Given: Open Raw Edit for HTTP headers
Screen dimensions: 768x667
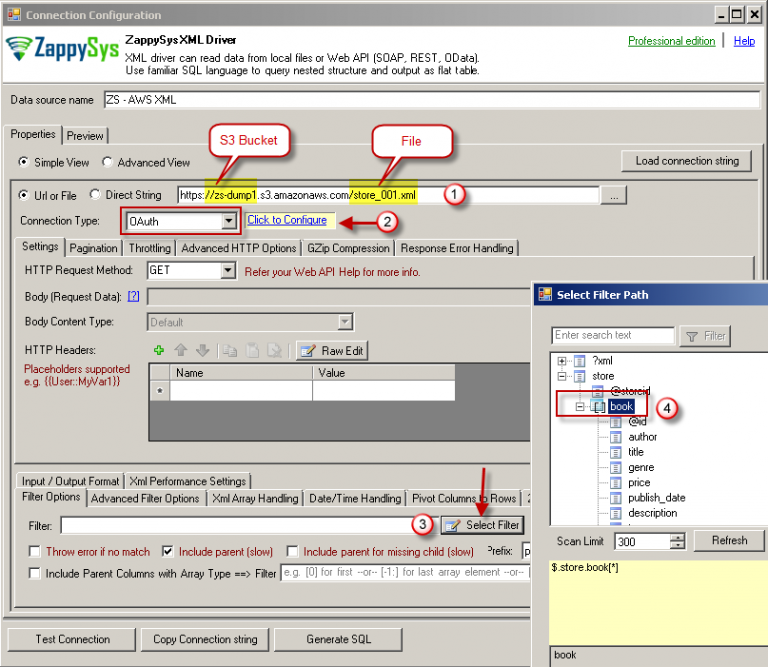Looking at the screenshot, I should [x=333, y=350].
